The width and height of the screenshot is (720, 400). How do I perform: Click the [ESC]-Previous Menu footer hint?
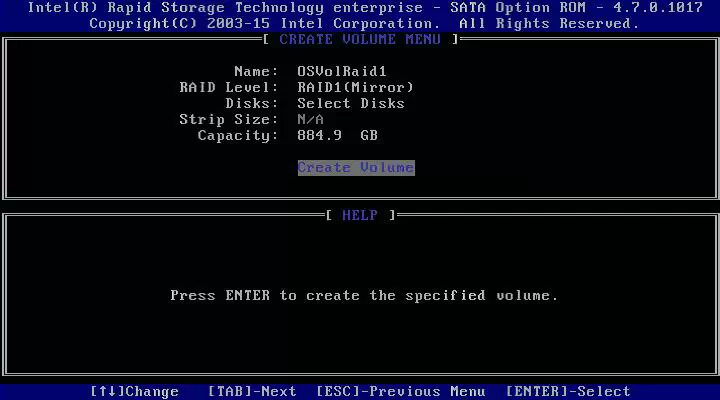[401, 391]
